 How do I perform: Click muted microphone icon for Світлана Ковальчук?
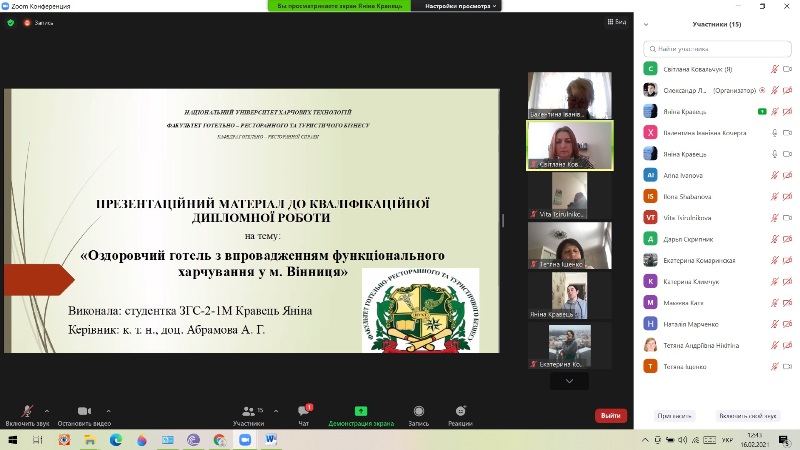tap(774, 69)
